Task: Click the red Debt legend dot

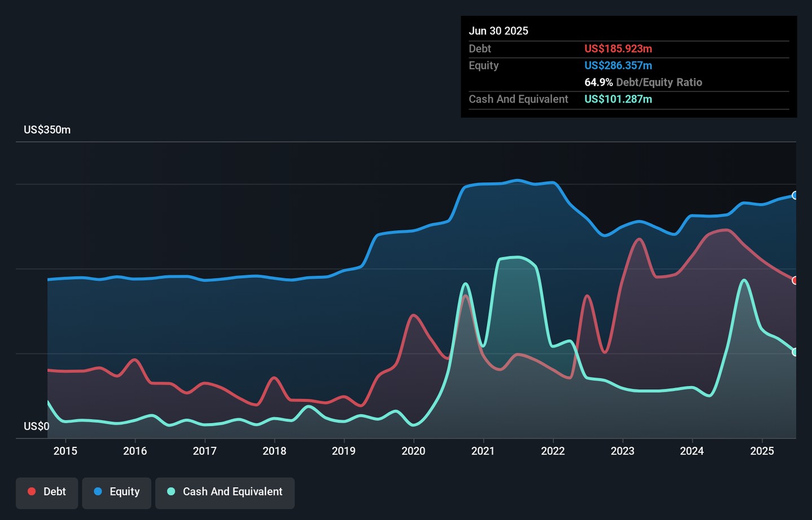Action: [32, 492]
